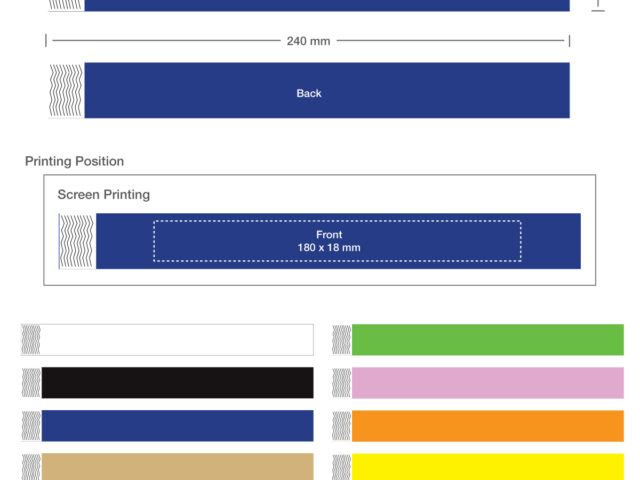Screen dimensions: 640x480
Task: Click the black wristband's wavy adhesive tab
Action: (32, 383)
